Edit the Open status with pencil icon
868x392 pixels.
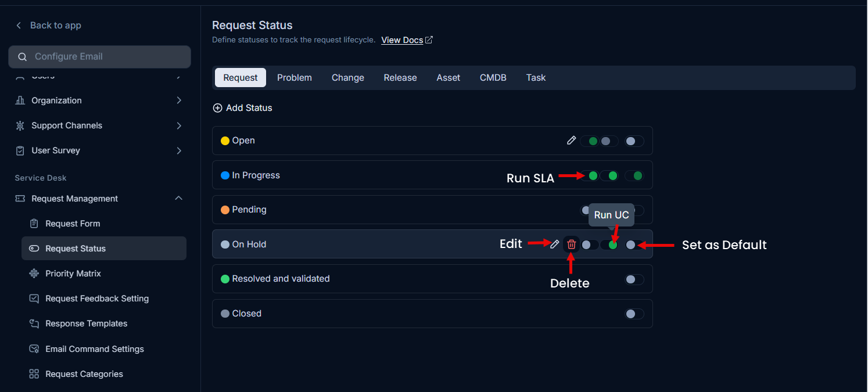(572, 141)
